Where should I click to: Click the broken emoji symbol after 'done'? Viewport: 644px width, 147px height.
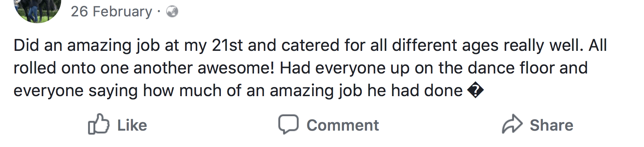(x=475, y=91)
